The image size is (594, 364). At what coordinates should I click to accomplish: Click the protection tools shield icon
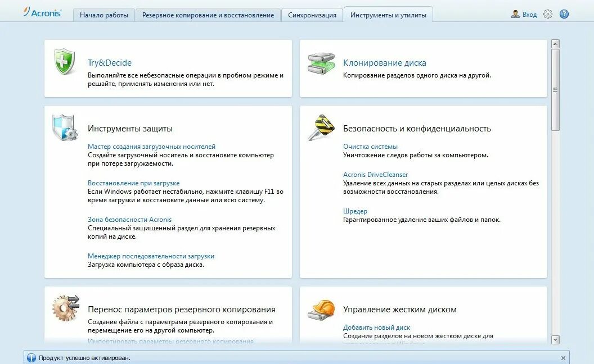click(x=65, y=128)
